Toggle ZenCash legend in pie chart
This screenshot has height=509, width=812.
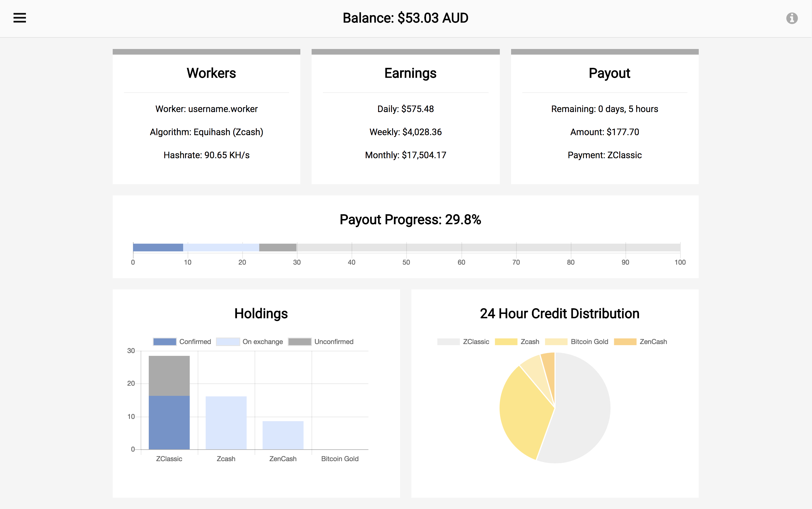640,342
